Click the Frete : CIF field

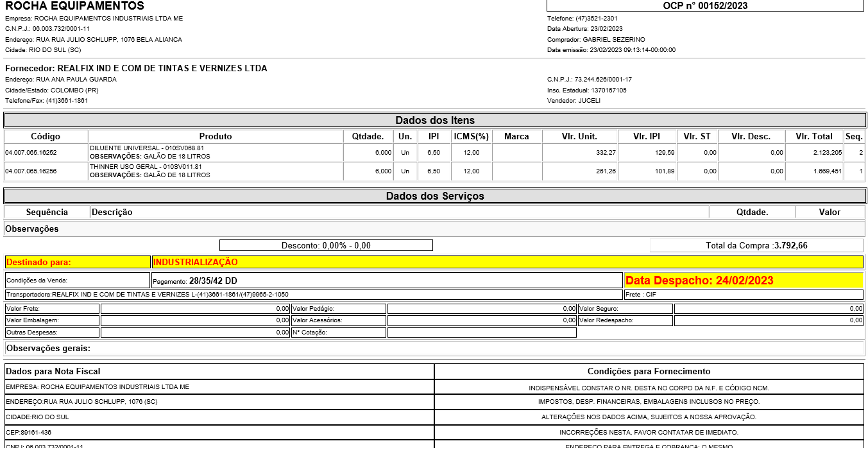click(743, 295)
